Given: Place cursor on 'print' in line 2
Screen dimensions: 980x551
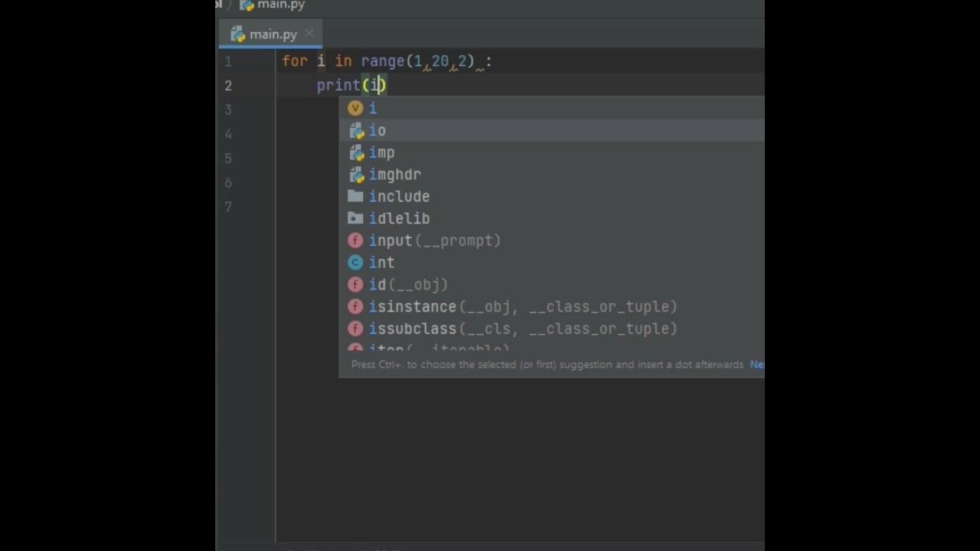Looking at the screenshot, I should (338, 85).
